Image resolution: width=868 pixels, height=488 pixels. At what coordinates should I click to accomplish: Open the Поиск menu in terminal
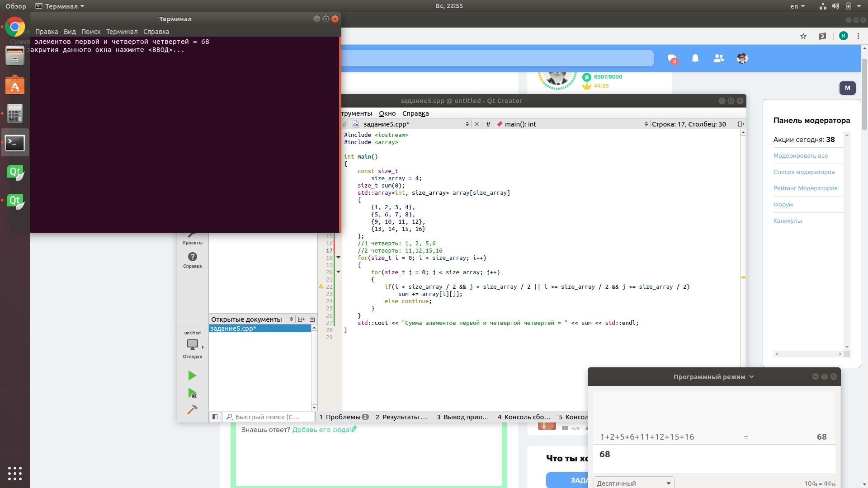[x=90, y=32]
